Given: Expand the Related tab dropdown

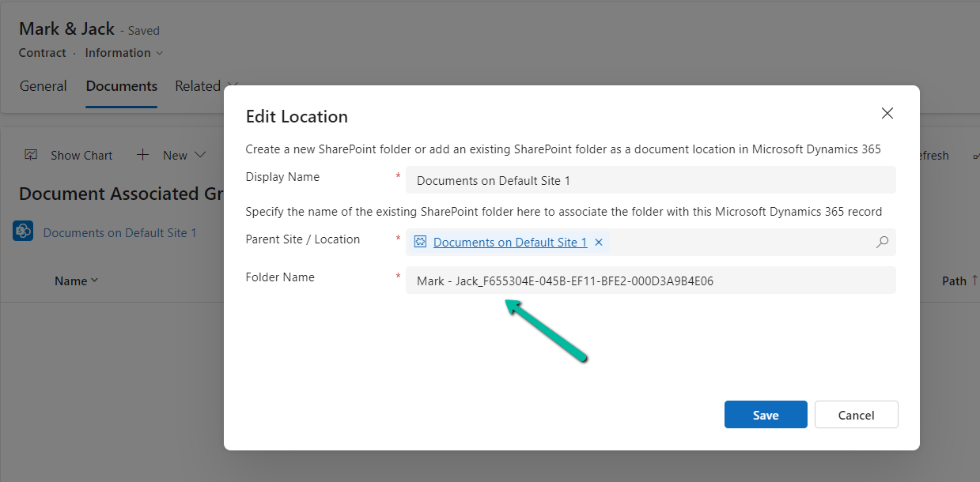Looking at the screenshot, I should point(231,86).
